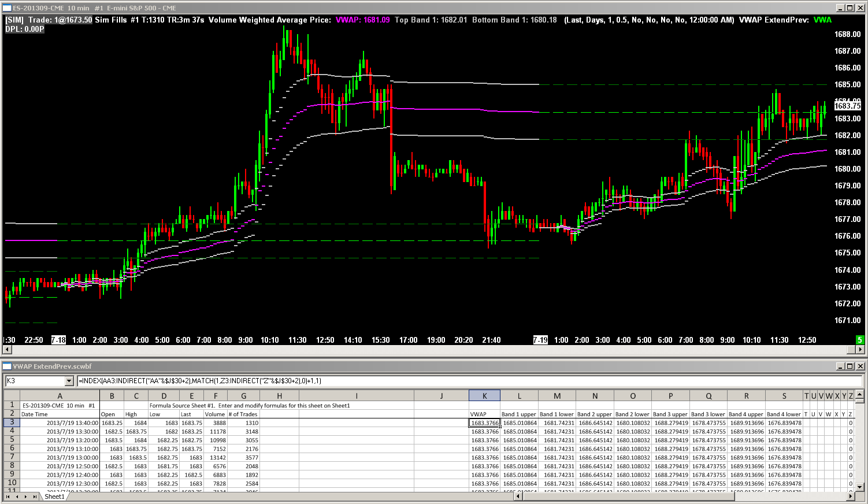Click the '# of Trades' header cell
Screen dimensions: 868x504
pos(244,414)
